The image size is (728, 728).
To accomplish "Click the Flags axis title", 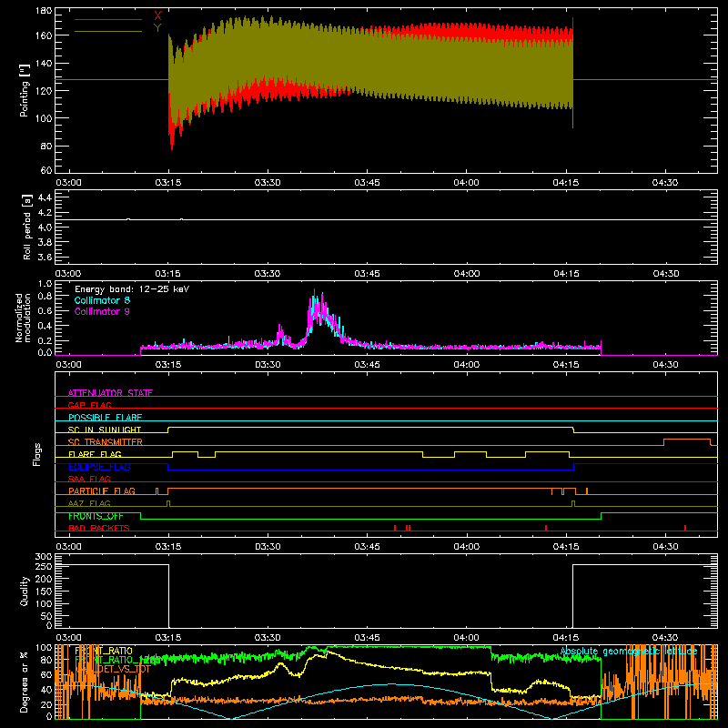I will point(36,454).
